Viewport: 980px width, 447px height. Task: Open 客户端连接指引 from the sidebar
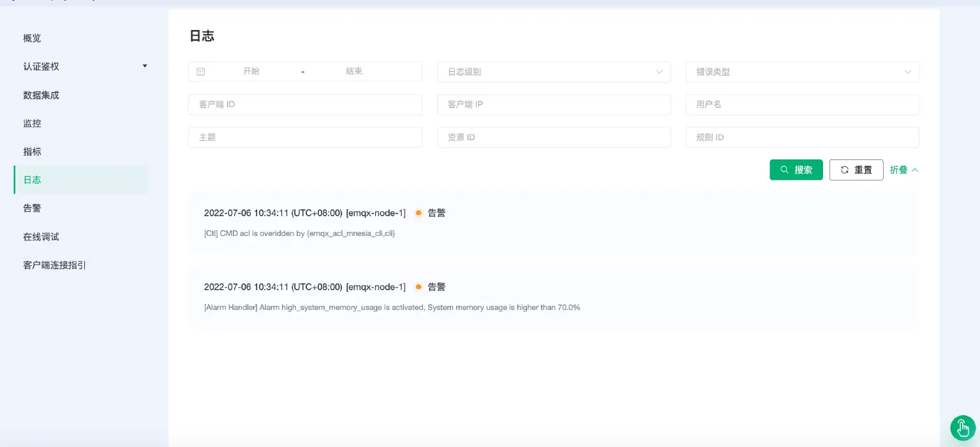(54, 265)
